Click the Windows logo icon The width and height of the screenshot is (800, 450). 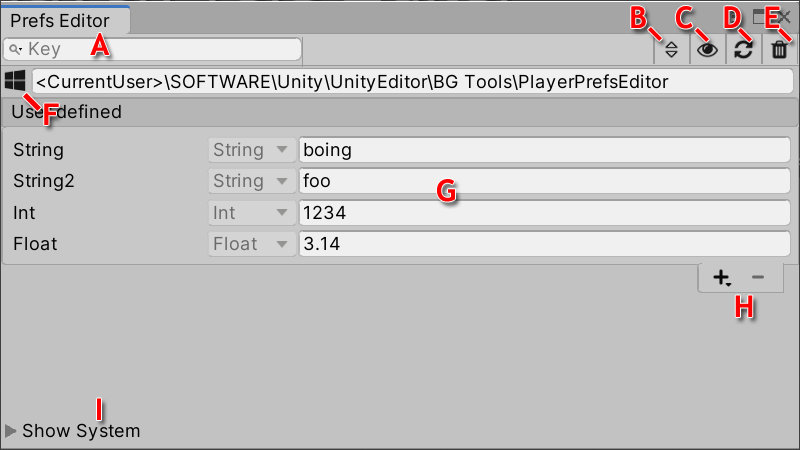[15, 81]
